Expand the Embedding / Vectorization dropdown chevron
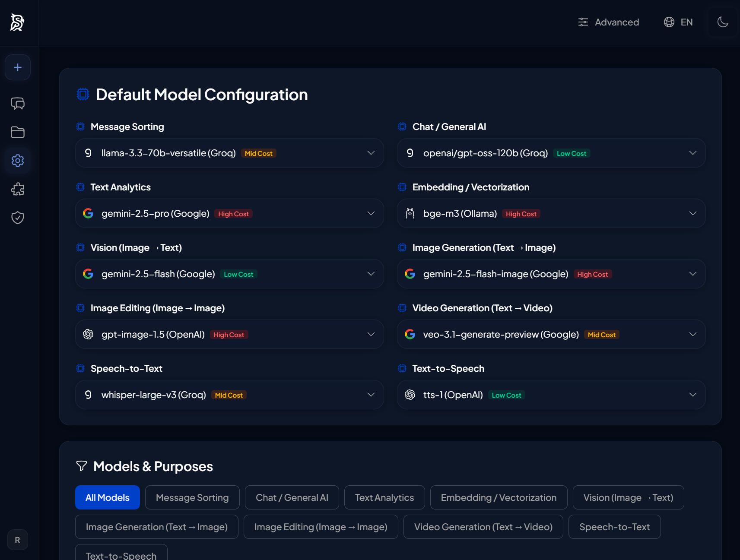Screen dimensions: 740x560 pyautogui.click(x=693, y=213)
